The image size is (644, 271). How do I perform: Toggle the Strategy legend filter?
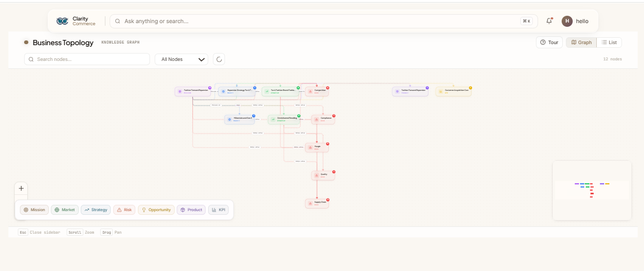point(95,210)
